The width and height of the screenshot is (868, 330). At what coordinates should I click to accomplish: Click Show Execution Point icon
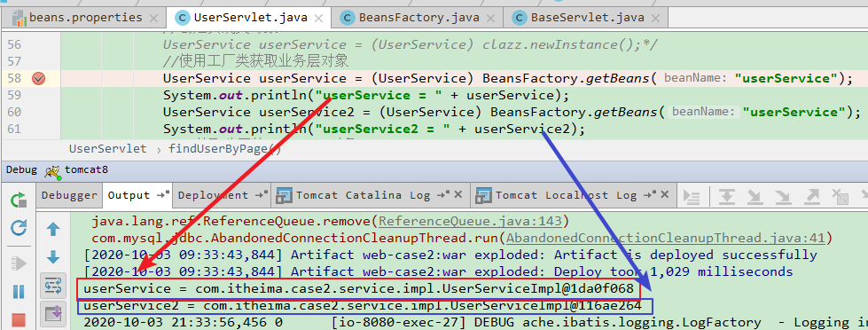point(692,197)
